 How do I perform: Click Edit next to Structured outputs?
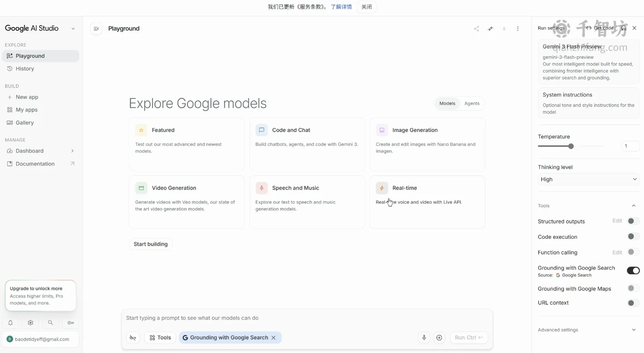pos(617,221)
